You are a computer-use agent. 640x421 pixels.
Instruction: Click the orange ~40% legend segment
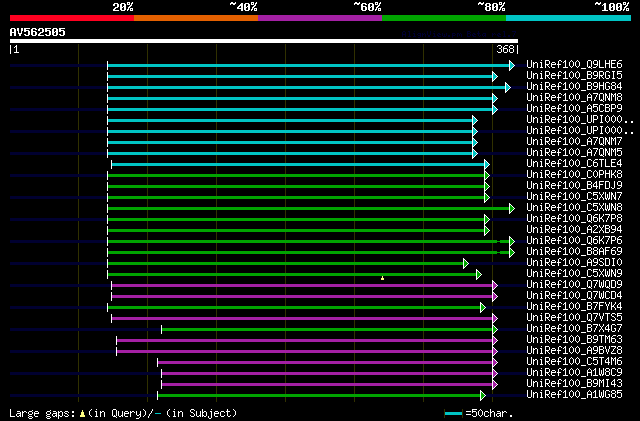click(x=196, y=18)
